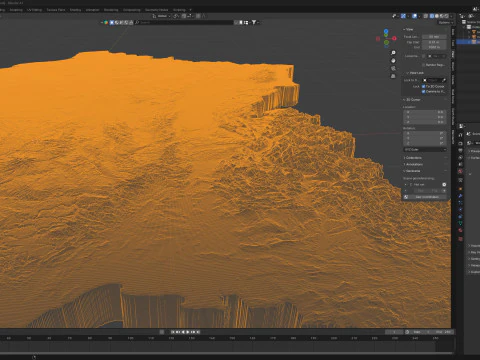Click the zoom magnifier navigation gizmo
The image size is (480, 360).
(x=393, y=53)
